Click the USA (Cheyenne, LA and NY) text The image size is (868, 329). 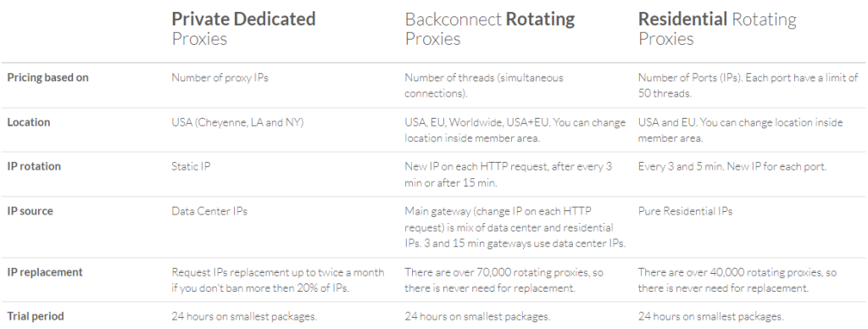(x=237, y=122)
